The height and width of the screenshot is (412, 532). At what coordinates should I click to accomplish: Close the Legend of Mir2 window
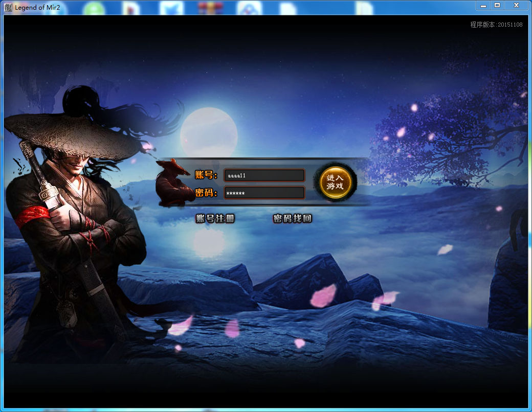pos(516,6)
